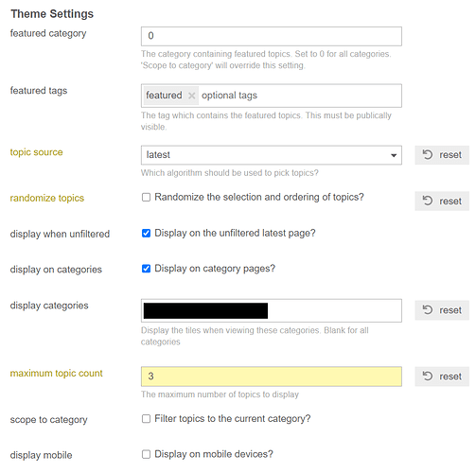Uncheck 'Display on category pages?' checkbox

(146, 269)
